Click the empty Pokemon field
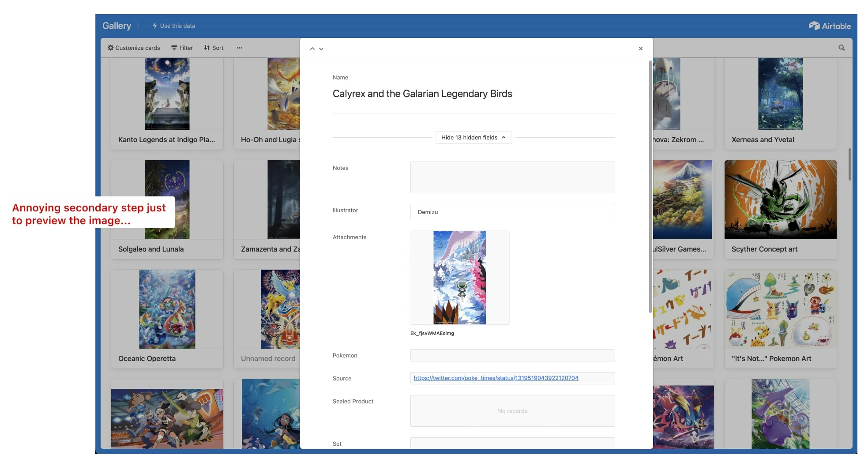The image size is (868, 474). pos(512,355)
